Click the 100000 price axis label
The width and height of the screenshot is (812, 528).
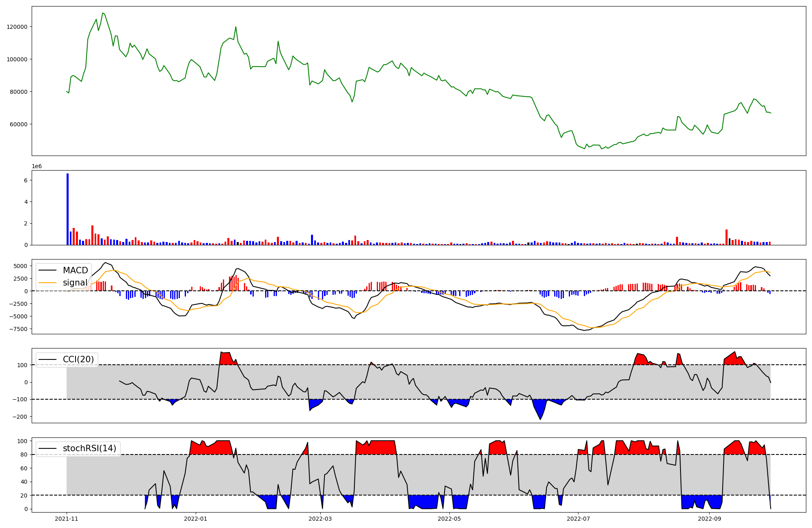[x=17, y=59]
